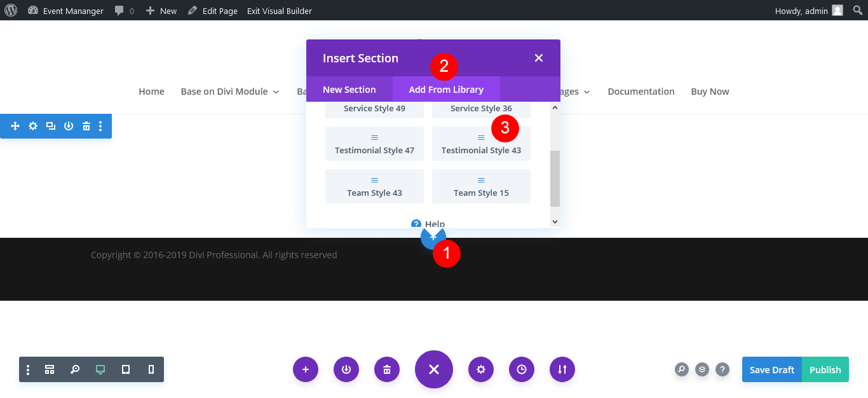Open editing history clock
This screenshot has width=868, height=398.
(522, 369)
